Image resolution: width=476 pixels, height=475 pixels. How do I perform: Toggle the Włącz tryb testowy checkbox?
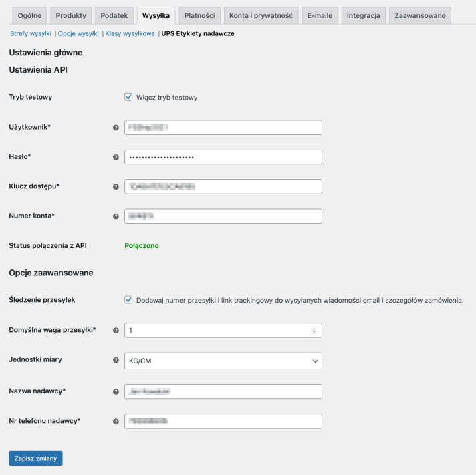click(x=129, y=97)
